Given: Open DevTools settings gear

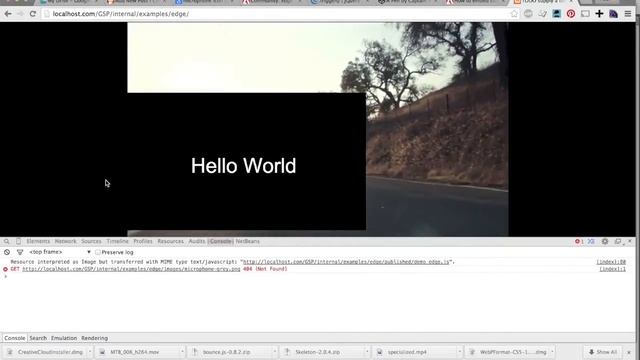Looking at the screenshot, I should pyautogui.click(x=605, y=241).
